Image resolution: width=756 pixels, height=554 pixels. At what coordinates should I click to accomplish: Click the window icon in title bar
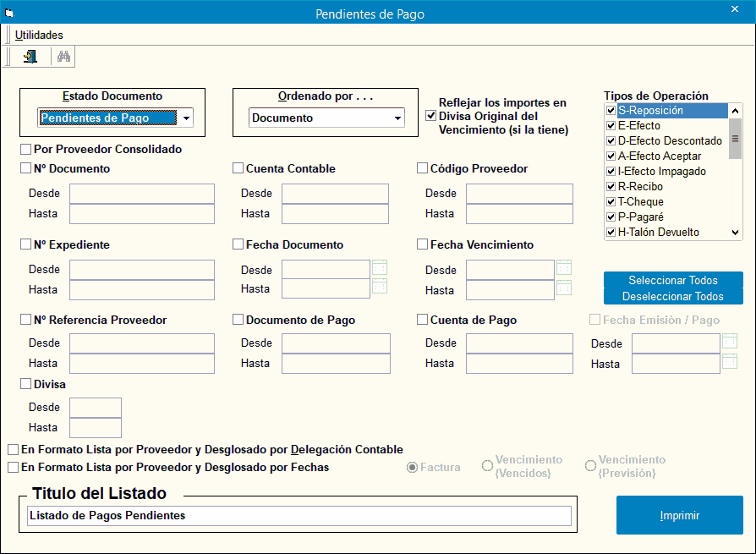pyautogui.click(x=9, y=14)
